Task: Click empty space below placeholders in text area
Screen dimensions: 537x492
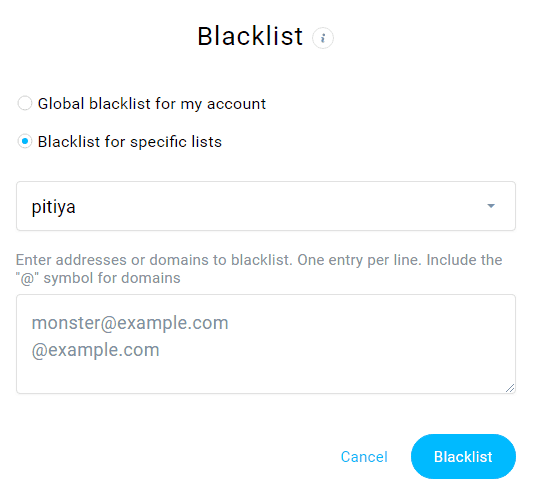Action: 266,377
